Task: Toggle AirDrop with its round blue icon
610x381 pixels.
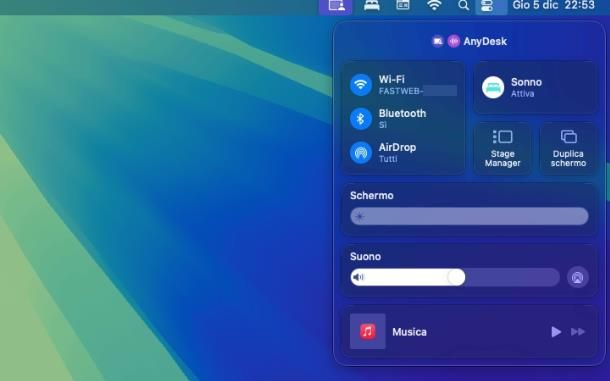Action: pos(361,153)
